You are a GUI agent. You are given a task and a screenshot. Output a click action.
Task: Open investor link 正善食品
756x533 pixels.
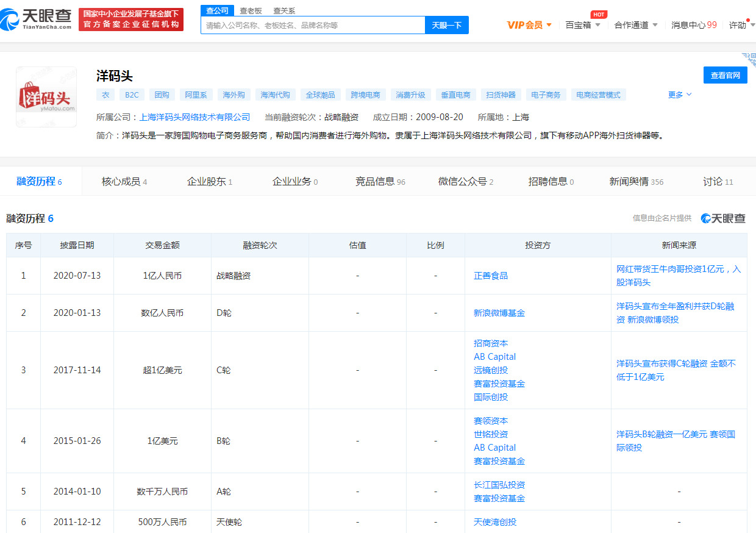click(490, 276)
